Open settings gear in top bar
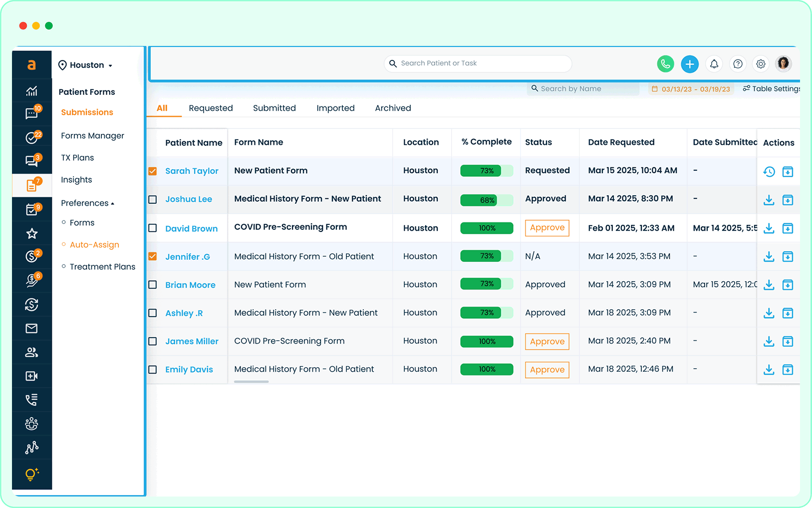This screenshot has height=508, width=812. (760, 64)
